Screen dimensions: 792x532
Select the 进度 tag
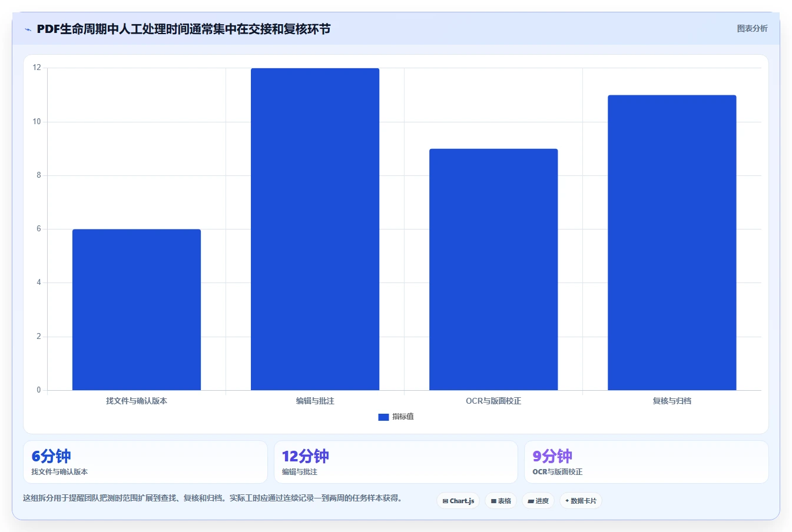[x=538, y=501]
